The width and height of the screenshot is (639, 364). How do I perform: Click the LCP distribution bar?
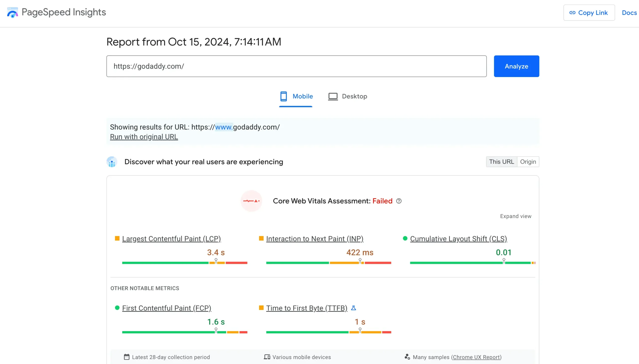[x=185, y=263]
